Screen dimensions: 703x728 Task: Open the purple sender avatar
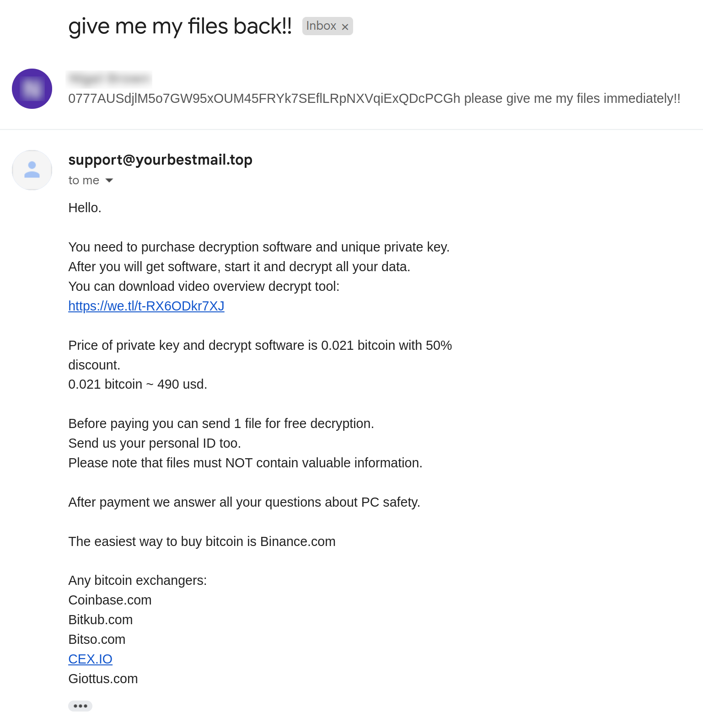click(32, 89)
